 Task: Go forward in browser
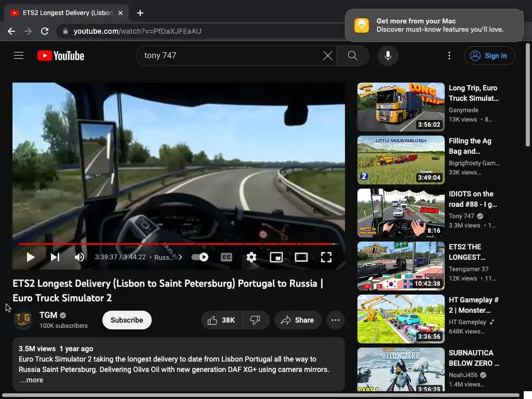pos(28,31)
